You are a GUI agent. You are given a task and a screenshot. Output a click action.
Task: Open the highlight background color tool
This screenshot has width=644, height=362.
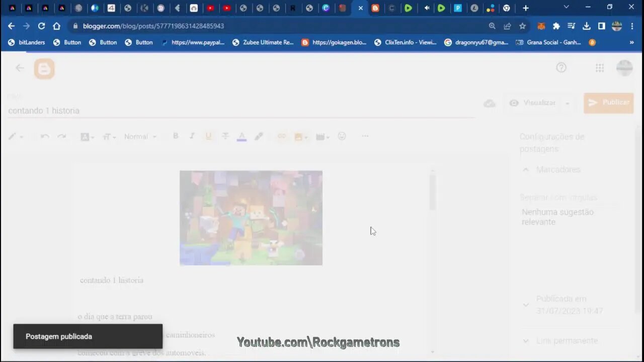coord(259,136)
